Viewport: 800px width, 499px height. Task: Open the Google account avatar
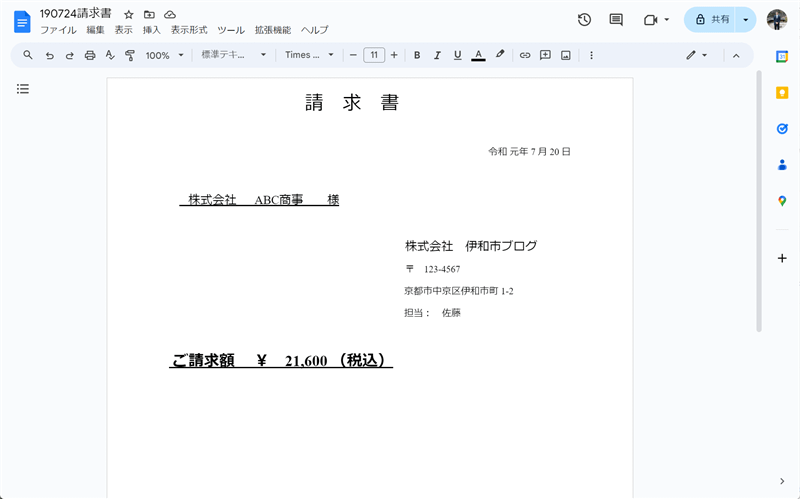click(777, 20)
